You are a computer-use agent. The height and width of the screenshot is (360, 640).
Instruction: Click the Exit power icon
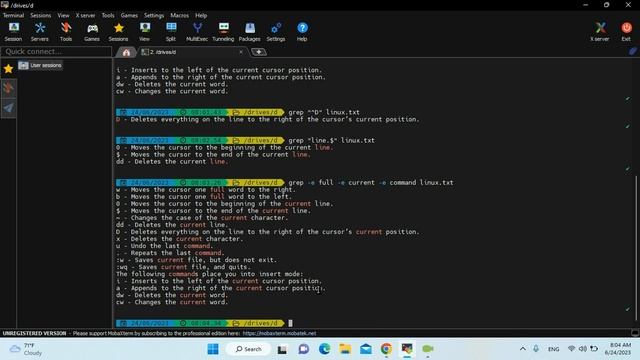coord(626,32)
